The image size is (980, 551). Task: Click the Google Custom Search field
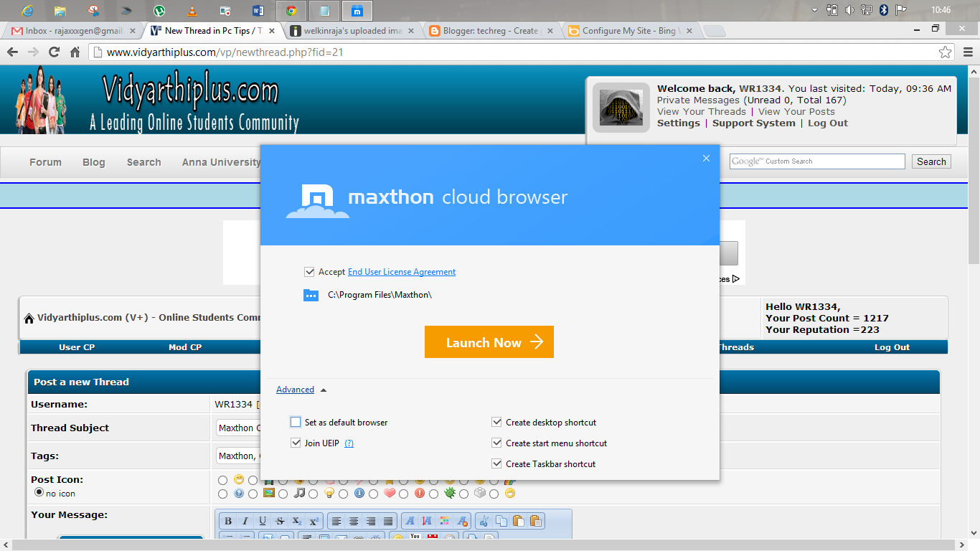(x=817, y=161)
